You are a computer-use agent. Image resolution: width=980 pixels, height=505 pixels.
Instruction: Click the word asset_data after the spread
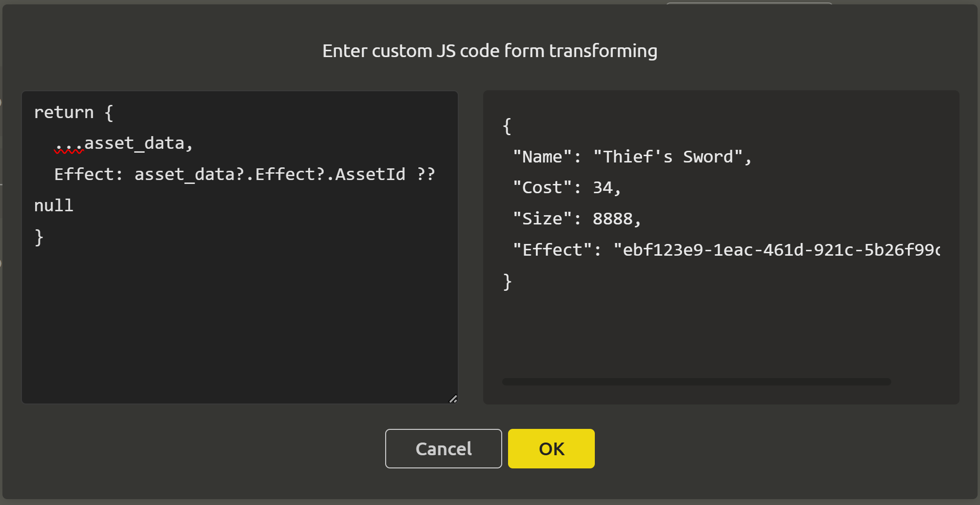[x=134, y=143]
